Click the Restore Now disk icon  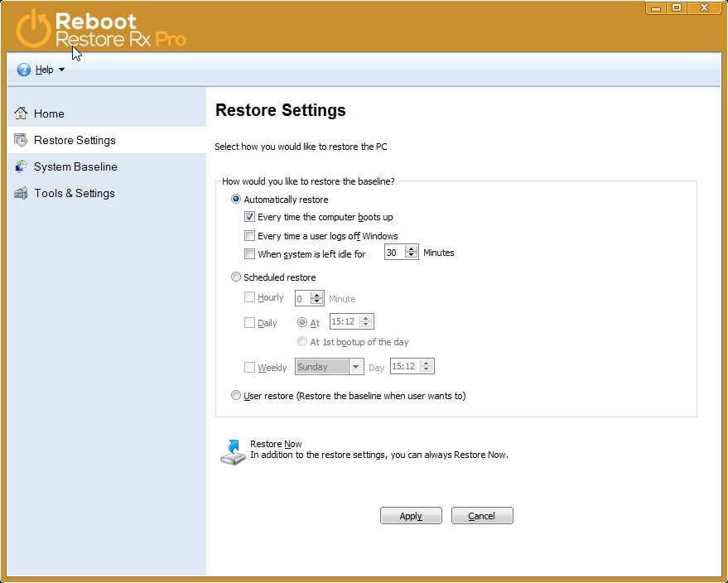click(232, 451)
